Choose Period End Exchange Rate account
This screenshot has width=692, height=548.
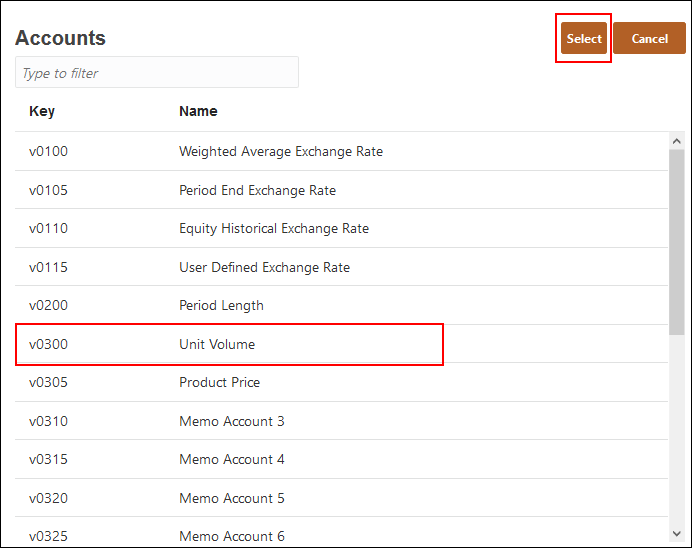point(341,190)
